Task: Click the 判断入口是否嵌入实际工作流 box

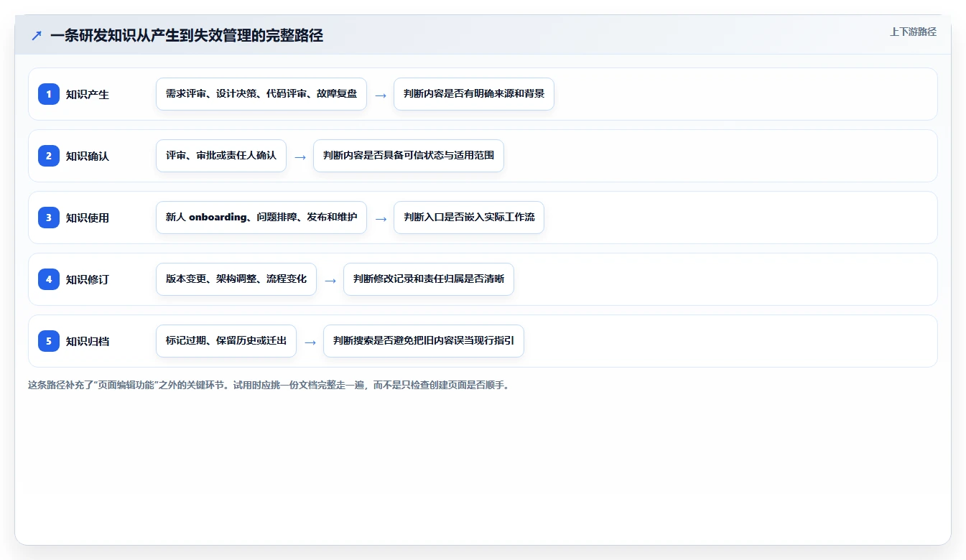Action: (x=469, y=218)
